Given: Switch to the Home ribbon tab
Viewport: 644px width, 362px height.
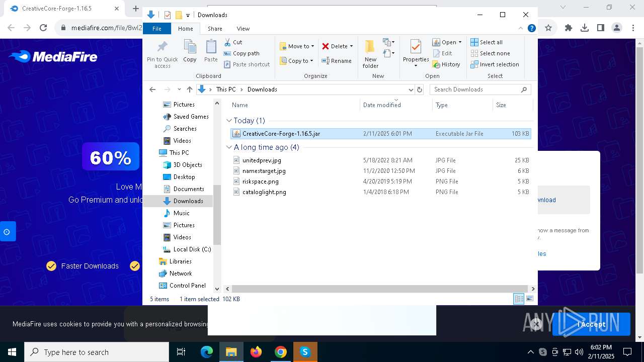Looking at the screenshot, I should pyautogui.click(x=185, y=29).
